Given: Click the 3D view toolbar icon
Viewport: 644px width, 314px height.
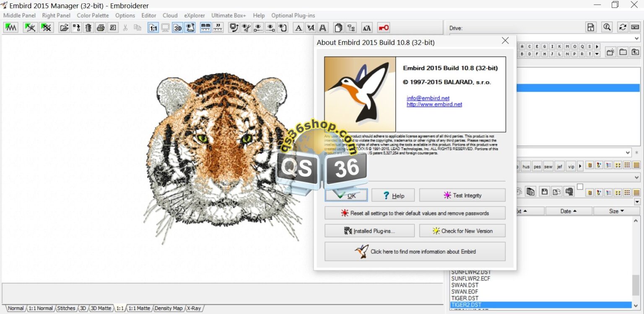Looking at the screenshot, I should pos(178,28).
